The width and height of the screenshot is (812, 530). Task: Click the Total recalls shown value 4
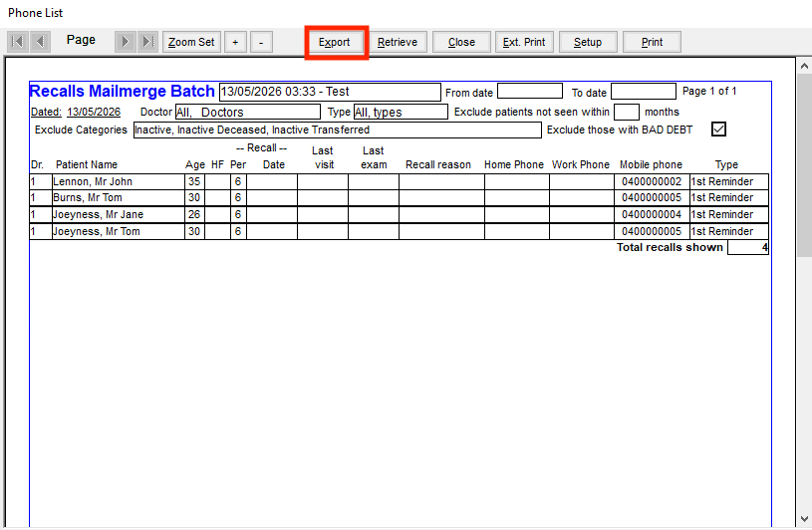[x=748, y=247]
